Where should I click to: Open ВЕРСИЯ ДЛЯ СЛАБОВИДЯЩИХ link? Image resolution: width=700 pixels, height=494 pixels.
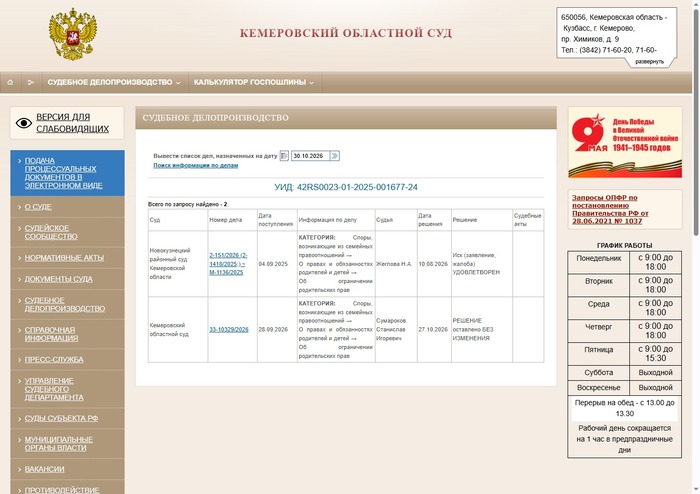click(72, 123)
